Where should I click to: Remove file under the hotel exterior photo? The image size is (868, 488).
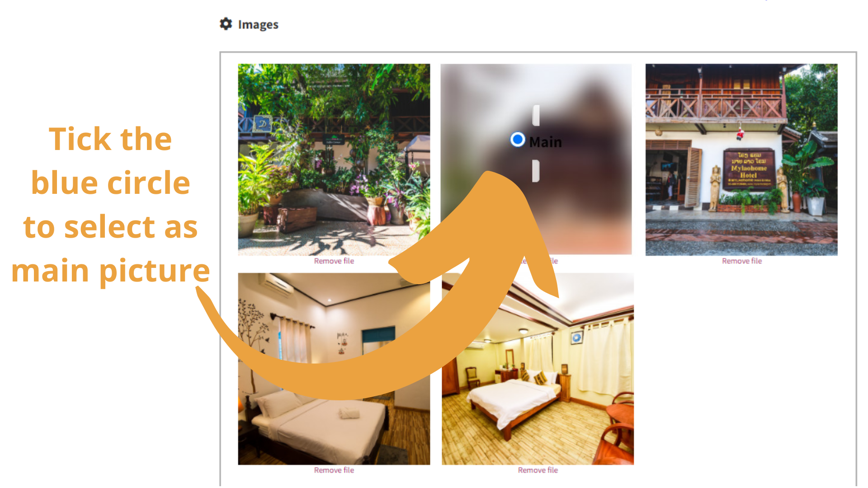tap(742, 261)
